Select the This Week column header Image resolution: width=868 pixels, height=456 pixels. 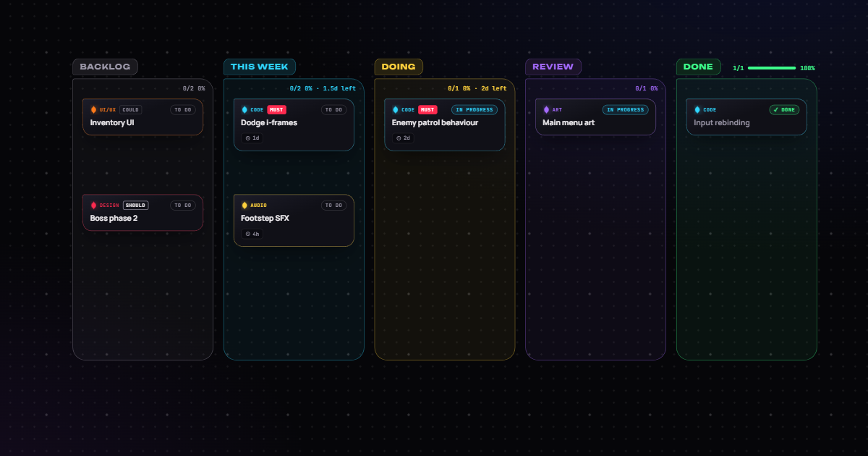[260, 67]
